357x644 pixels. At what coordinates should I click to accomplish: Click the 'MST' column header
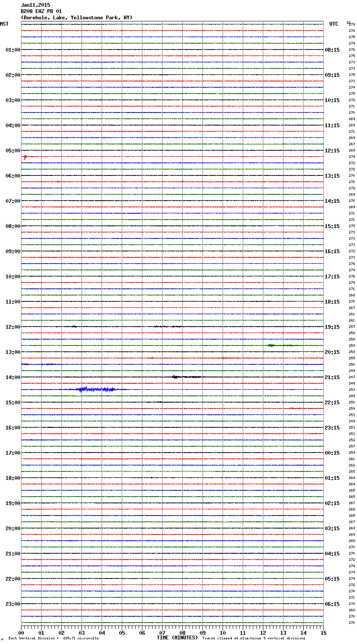4,24
